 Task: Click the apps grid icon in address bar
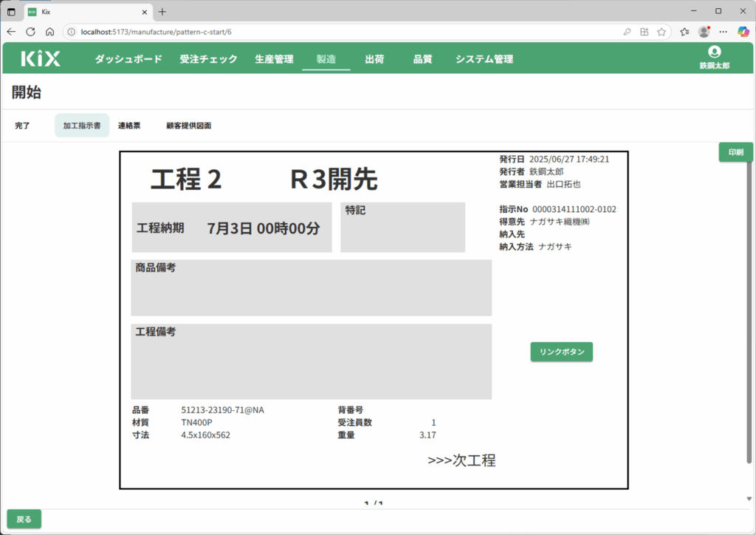(644, 32)
